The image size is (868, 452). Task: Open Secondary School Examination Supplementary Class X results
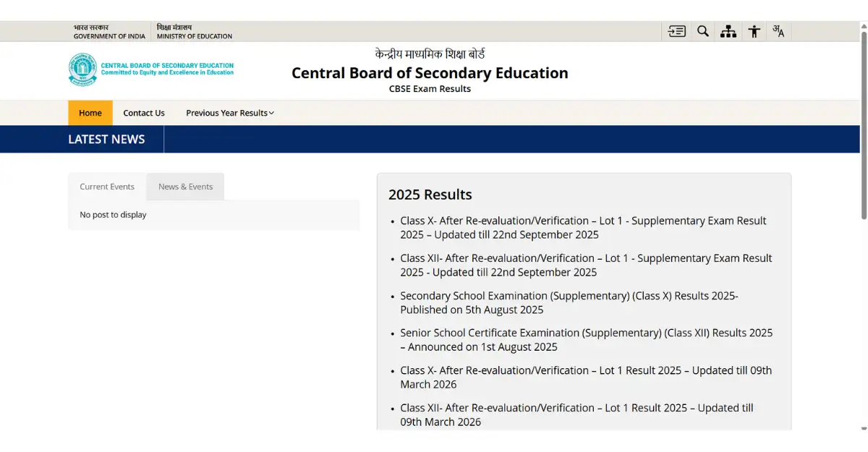click(x=569, y=303)
